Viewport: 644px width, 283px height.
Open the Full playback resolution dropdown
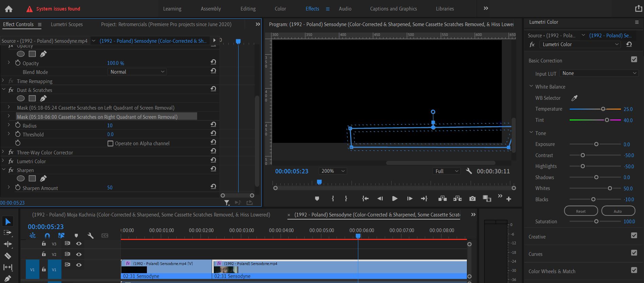tap(446, 171)
